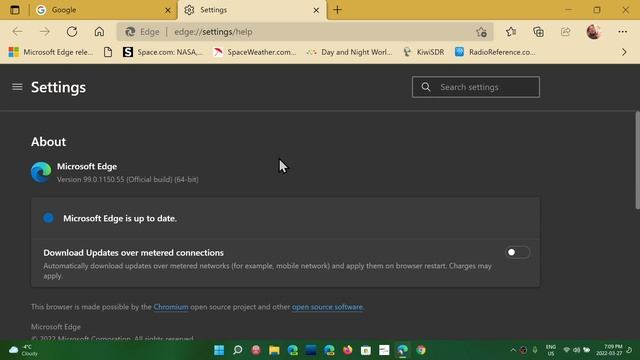Open the open source software link
Viewport: 640px width, 360px height.
(328, 307)
